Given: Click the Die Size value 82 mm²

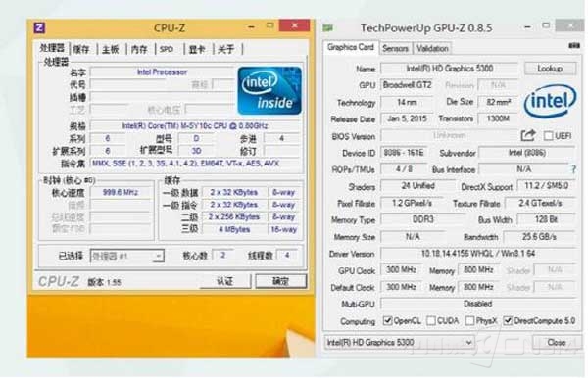Looking at the screenshot, I should [499, 102].
